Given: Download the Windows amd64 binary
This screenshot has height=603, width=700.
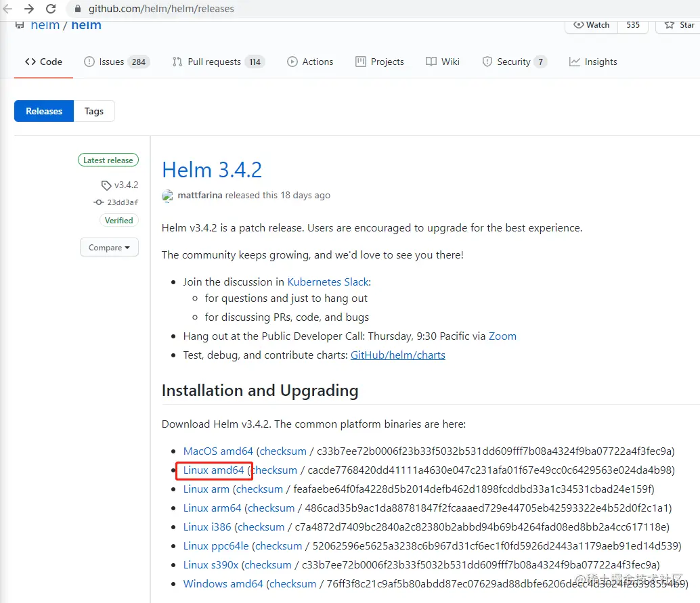Looking at the screenshot, I should pos(223,584).
